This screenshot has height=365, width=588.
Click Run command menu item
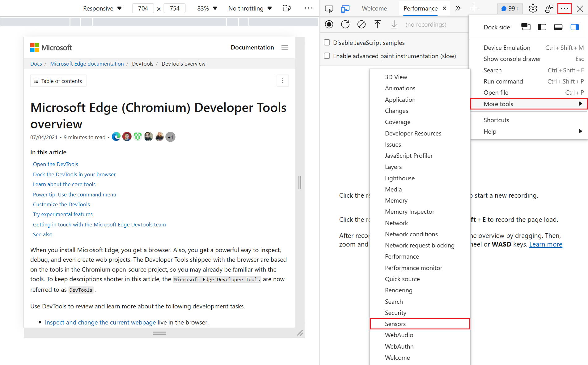click(529, 81)
